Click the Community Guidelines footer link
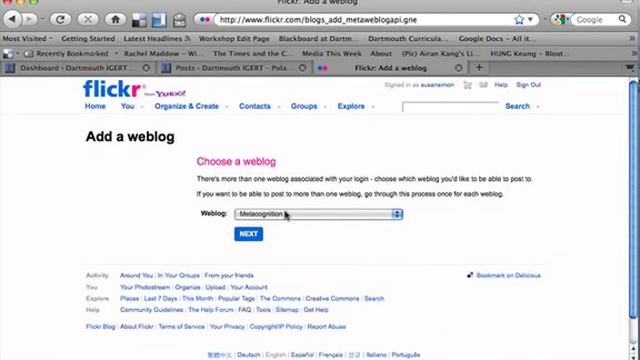The height and width of the screenshot is (360, 640). 151,310
